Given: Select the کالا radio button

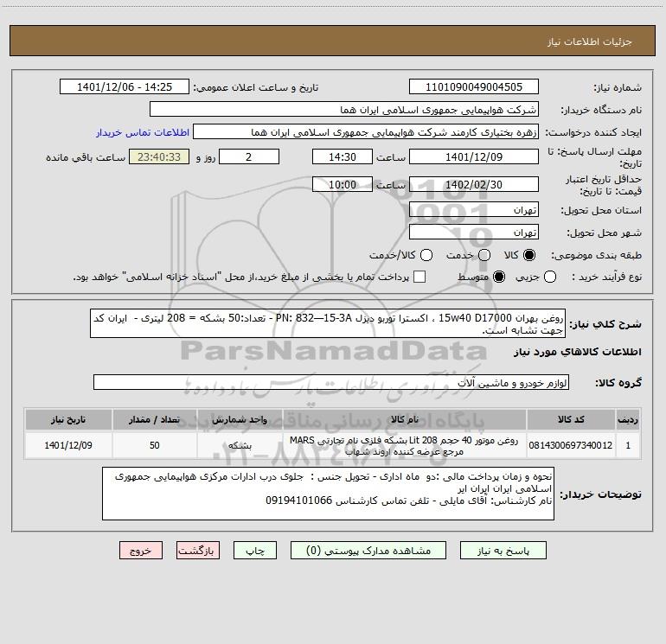Looking at the screenshot, I should 529,255.
